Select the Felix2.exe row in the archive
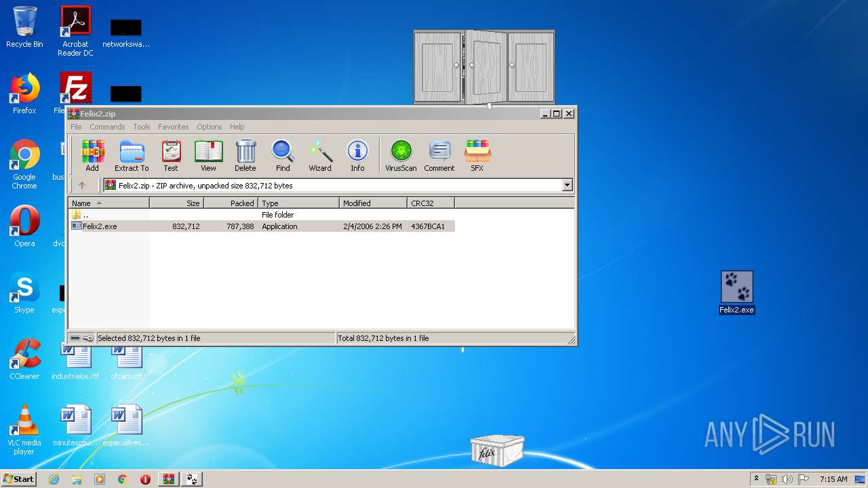The height and width of the screenshot is (488, 868). coord(262,226)
